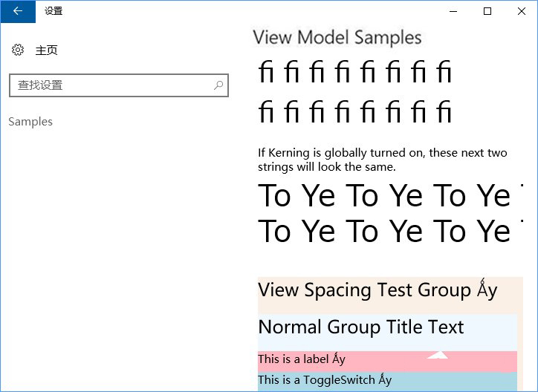Click the Home gear icon
Screen dimensions: 538x392
coord(18,50)
